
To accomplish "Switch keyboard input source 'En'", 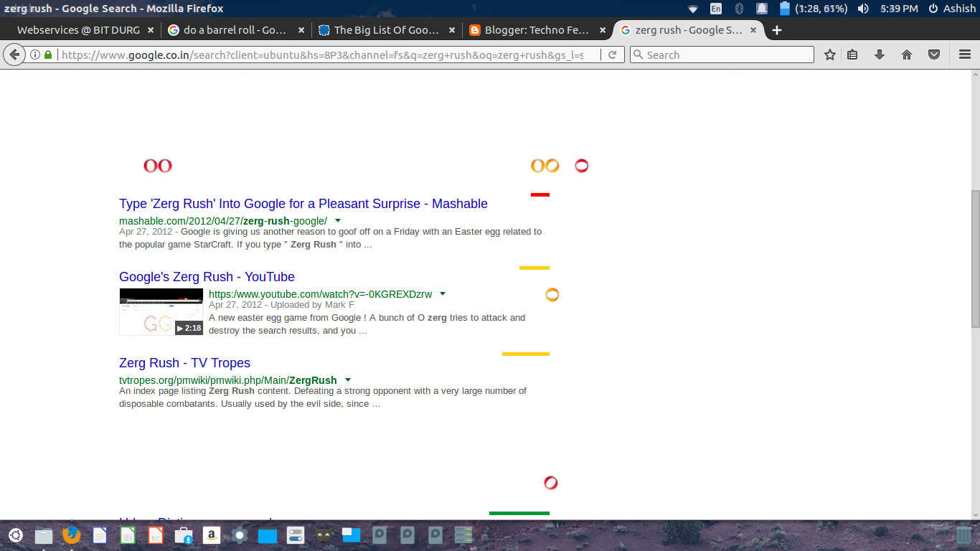I will [716, 9].
